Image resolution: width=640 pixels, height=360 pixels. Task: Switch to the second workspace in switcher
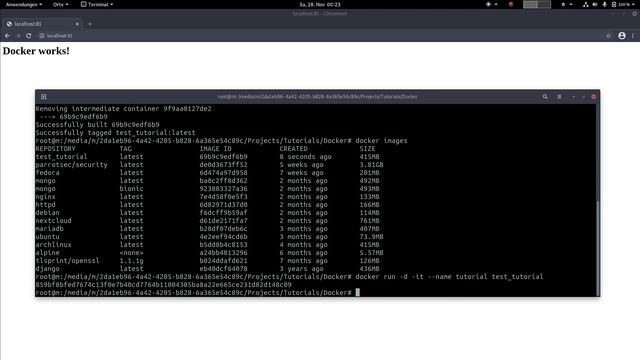[544, 4]
